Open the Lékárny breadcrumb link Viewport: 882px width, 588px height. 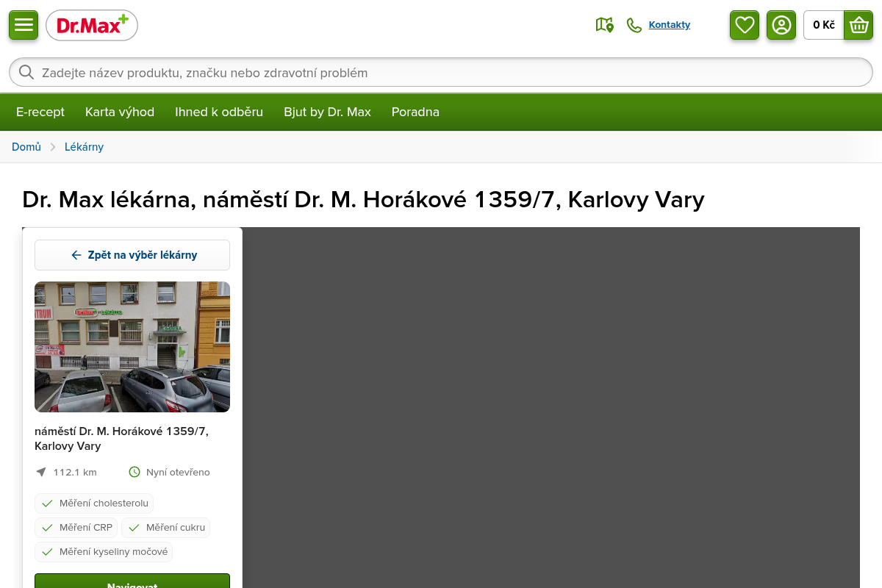coord(84,147)
